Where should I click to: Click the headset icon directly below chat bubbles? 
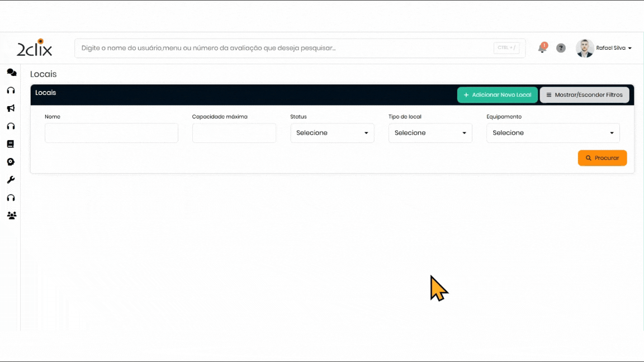11,90
